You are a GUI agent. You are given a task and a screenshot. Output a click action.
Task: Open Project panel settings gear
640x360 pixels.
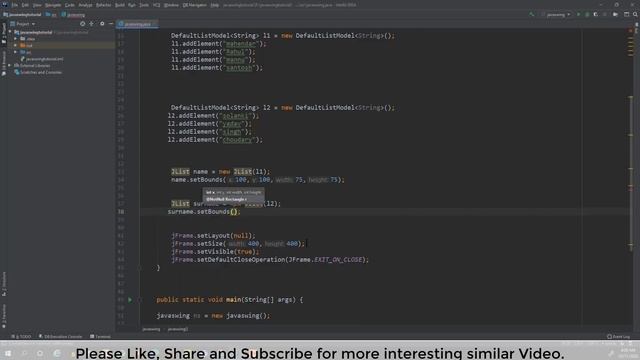[102, 24]
